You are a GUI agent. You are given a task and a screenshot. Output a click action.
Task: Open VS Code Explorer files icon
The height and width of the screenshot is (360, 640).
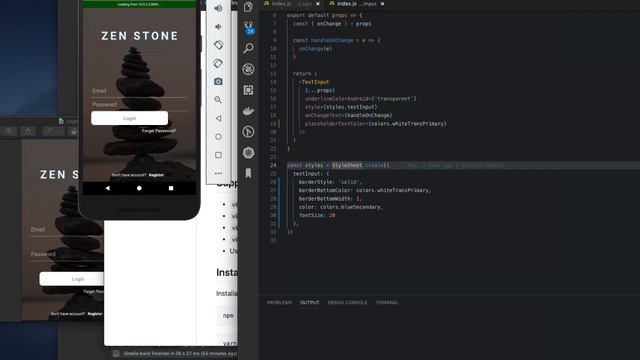(x=248, y=7)
